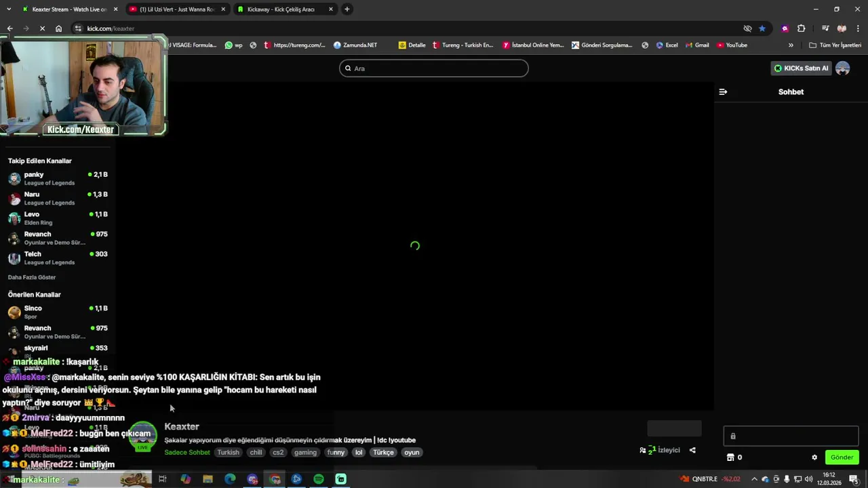
Task: Open followed channel Telch
Action: (x=58, y=258)
